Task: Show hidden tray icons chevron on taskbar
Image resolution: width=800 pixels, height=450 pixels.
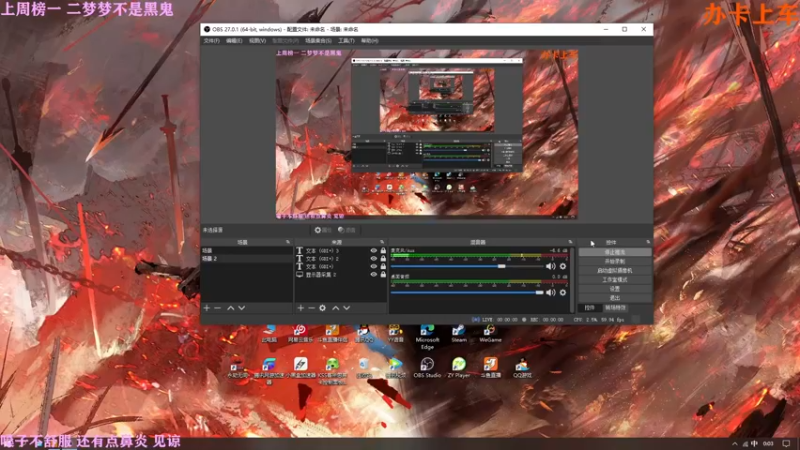Action: 734,444
